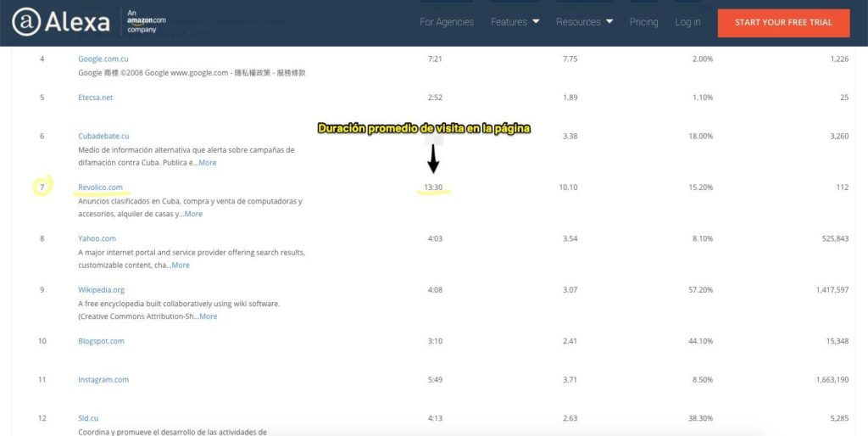Select Google.com.cu daily time 7:21
The width and height of the screenshot is (868, 436).
pos(435,59)
